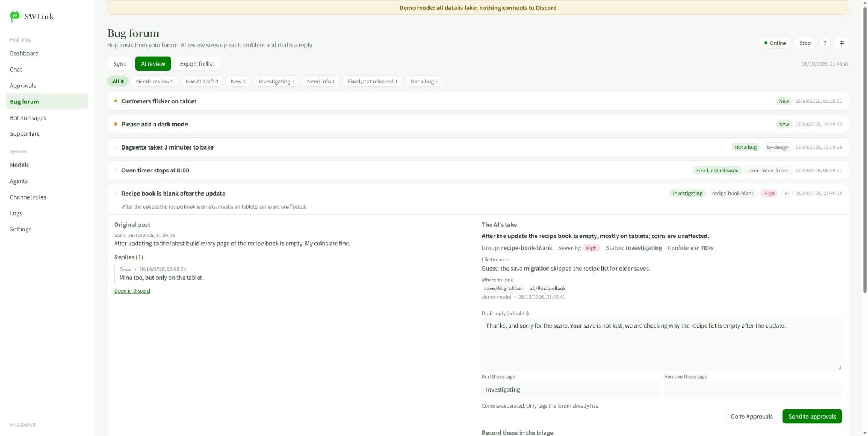The width and height of the screenshot is (868, 436).
Task: Run AI review
Action: (x=153, y=64)
